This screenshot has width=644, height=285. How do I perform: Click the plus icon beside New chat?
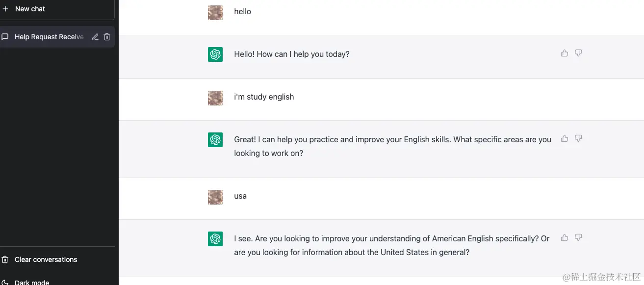5,9
